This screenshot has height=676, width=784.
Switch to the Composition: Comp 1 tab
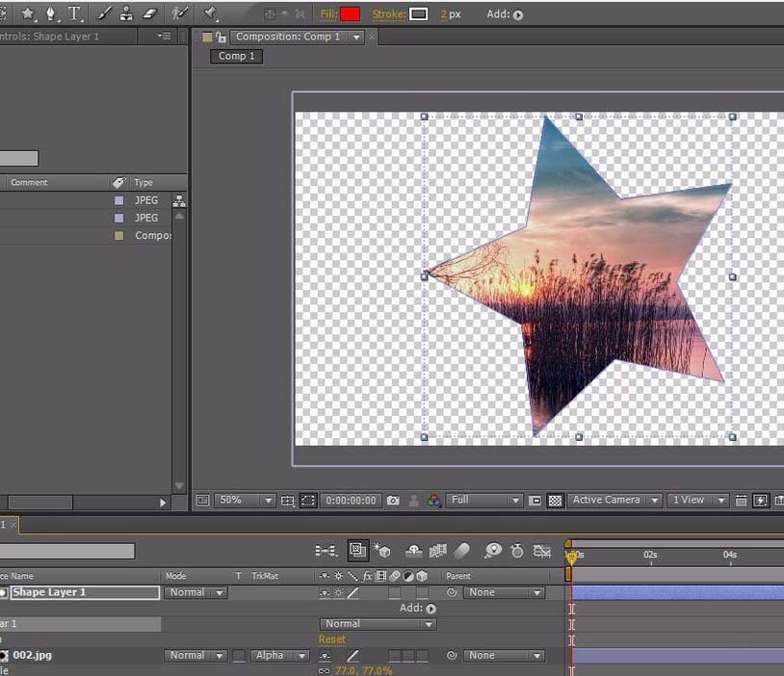click(288, 37)
